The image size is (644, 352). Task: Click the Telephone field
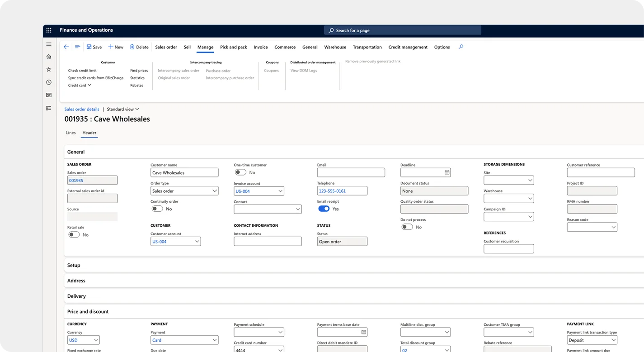click(342, 191)
